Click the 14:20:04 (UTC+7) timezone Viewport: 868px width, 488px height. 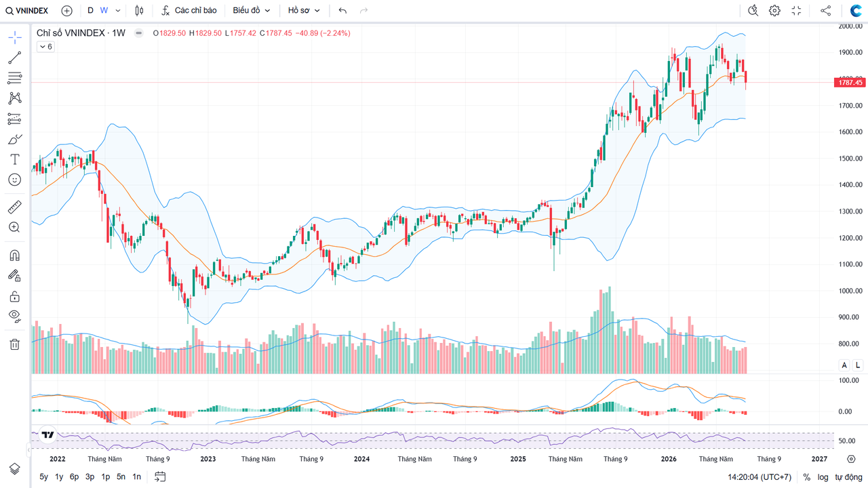(x=759, y=477)
